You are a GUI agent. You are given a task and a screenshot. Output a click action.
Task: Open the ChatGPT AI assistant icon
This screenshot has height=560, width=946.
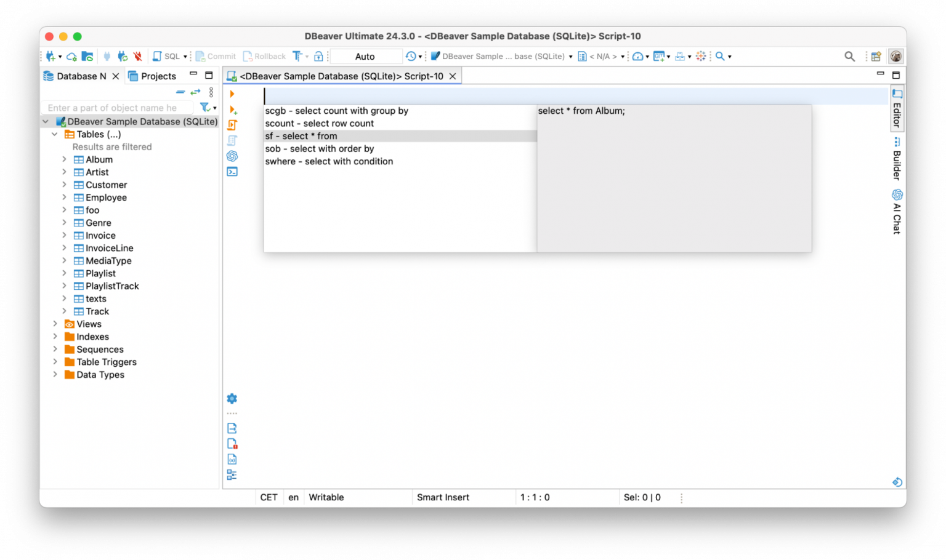pyautogui.click(x=232, y=156)
